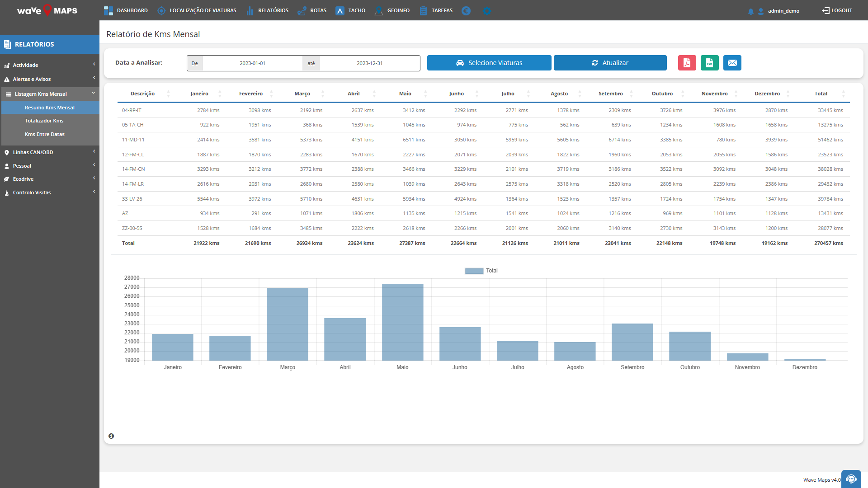
Task: Export report as CSV
Action: click(x=709, y=63)
